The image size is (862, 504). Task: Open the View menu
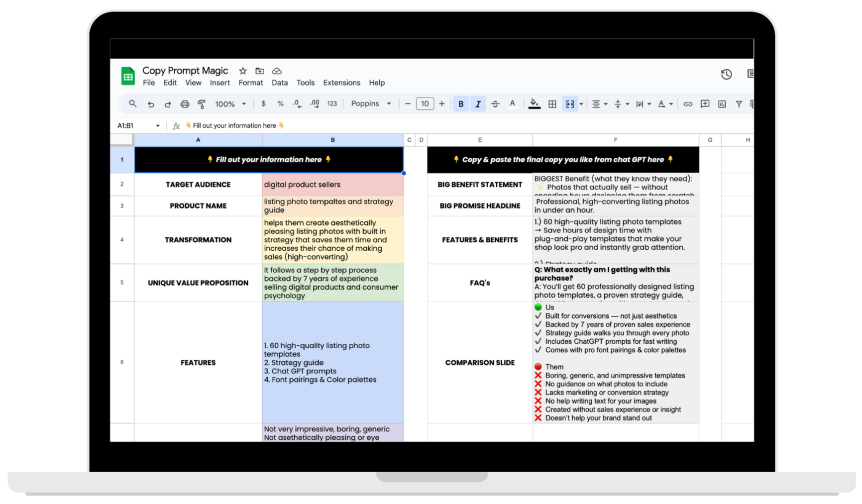pos(193,83)
